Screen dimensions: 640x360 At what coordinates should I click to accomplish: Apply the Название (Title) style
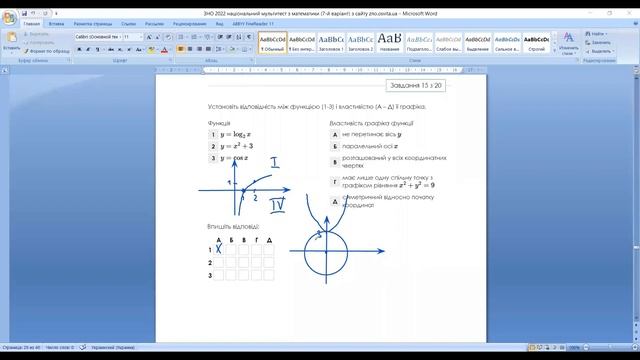pyautogui.click(x=389, y=43)
